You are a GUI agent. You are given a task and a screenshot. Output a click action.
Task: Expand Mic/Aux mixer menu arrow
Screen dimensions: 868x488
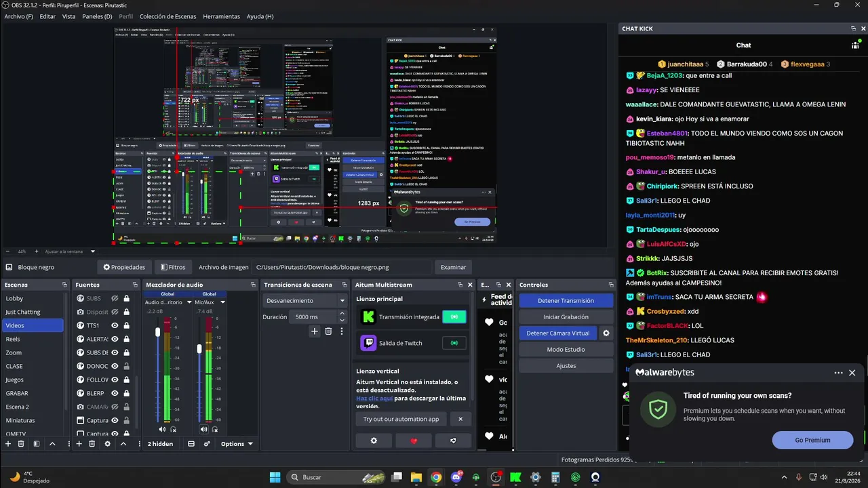coord(222,302)
